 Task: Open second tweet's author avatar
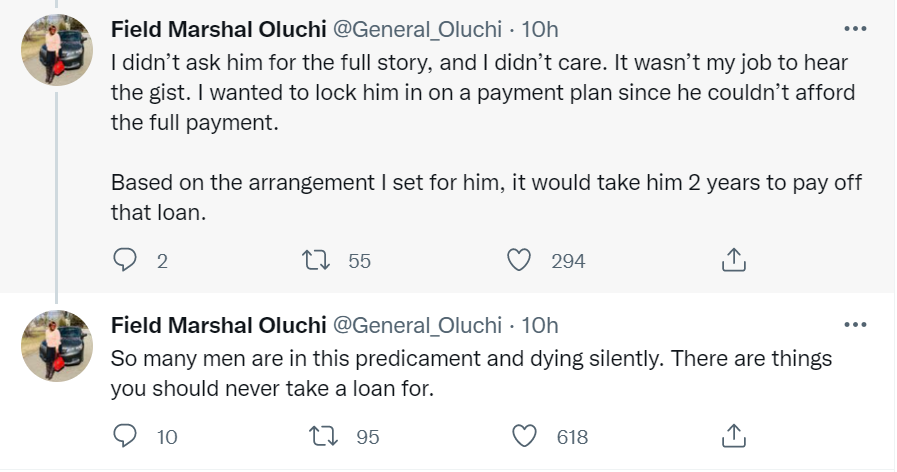point(58,346)
